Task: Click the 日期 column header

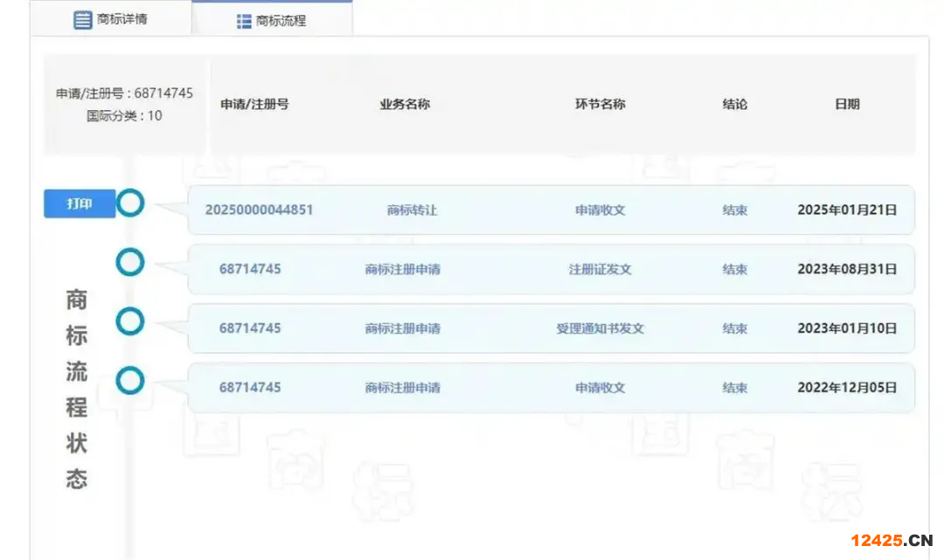Action: [846, 104]
